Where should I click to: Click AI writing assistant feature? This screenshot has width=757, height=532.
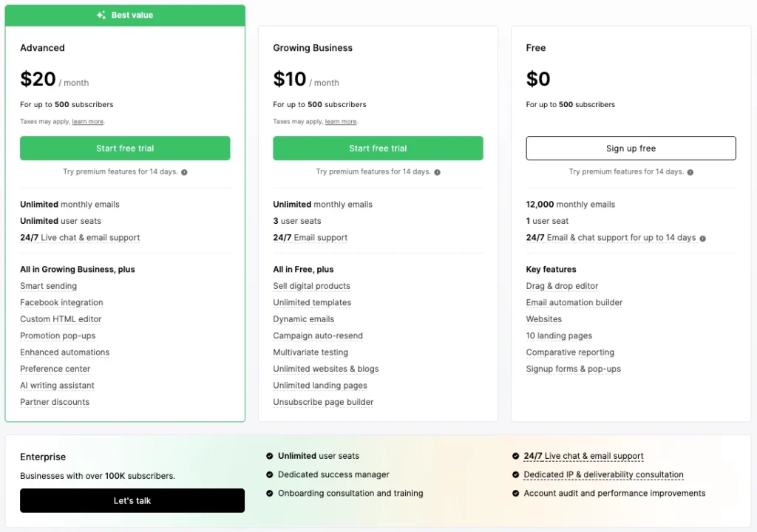pos(57,385)
